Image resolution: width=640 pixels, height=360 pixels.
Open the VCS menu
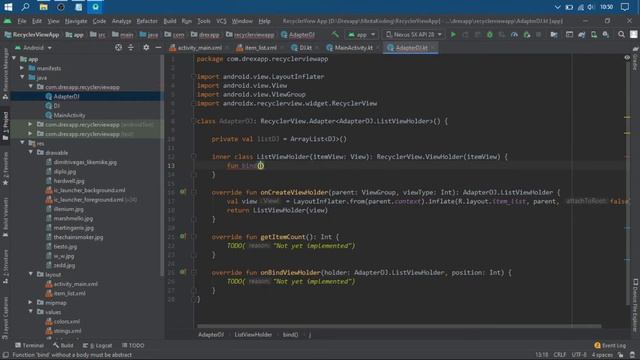coord(221,21)
